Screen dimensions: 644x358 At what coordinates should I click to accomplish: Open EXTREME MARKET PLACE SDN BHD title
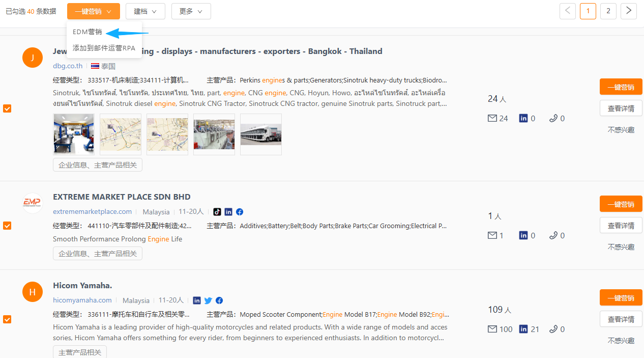(x=122, y=197)
